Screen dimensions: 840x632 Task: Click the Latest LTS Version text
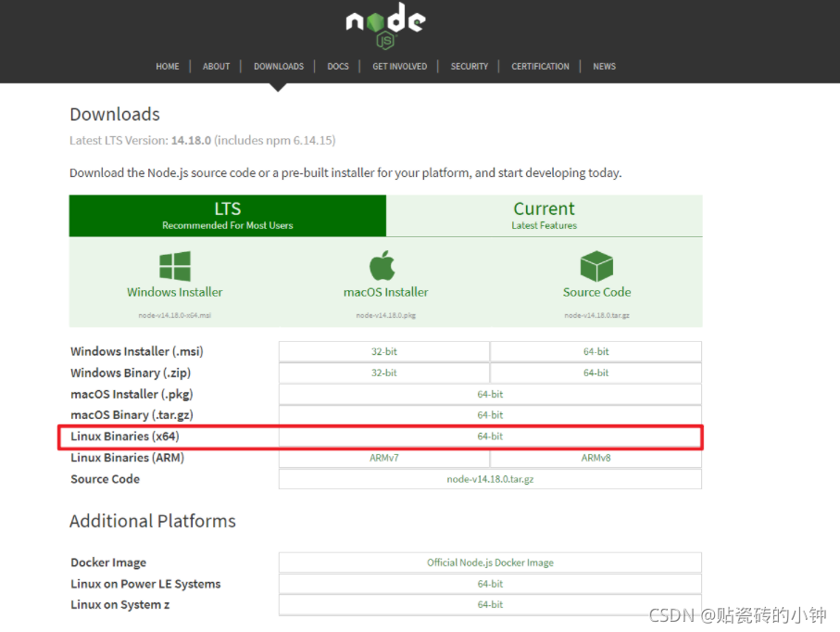(x=203, y=141)
